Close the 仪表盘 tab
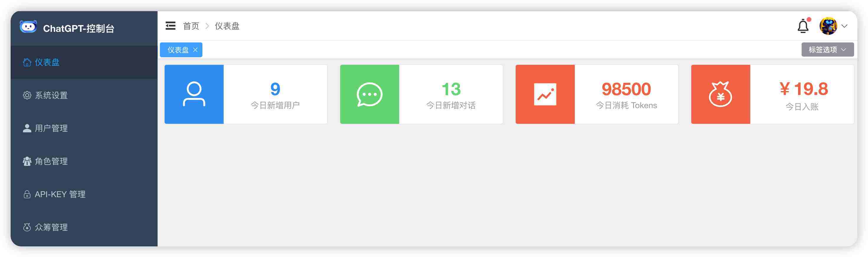The height and width of the screenshot is (257, 868). click(x=195, y=50)
